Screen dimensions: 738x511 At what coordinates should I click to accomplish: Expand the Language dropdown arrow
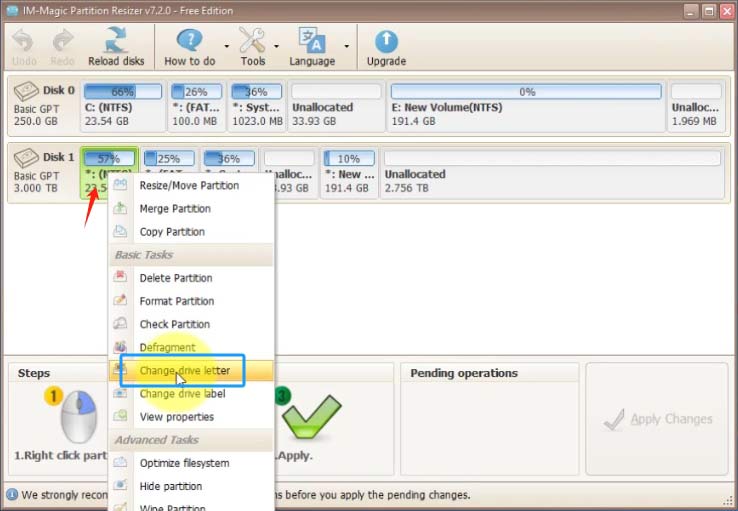(346, 46)
